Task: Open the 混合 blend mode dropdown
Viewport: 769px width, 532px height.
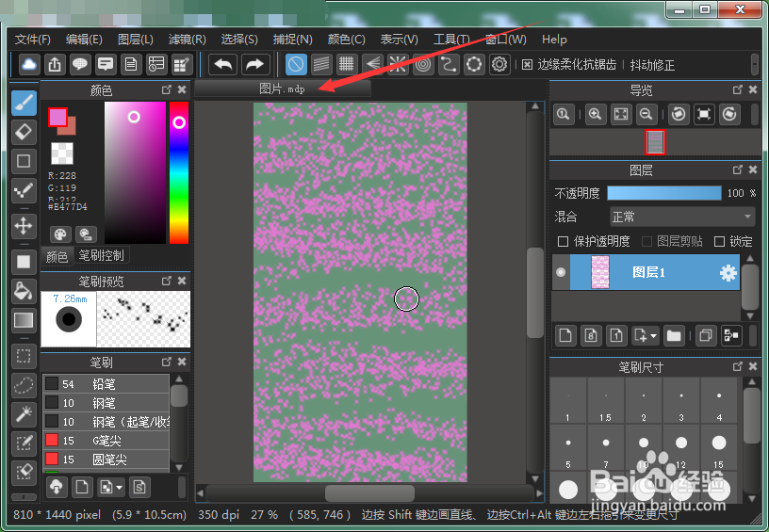Action: pyautogui.click(x=682, y=217)
